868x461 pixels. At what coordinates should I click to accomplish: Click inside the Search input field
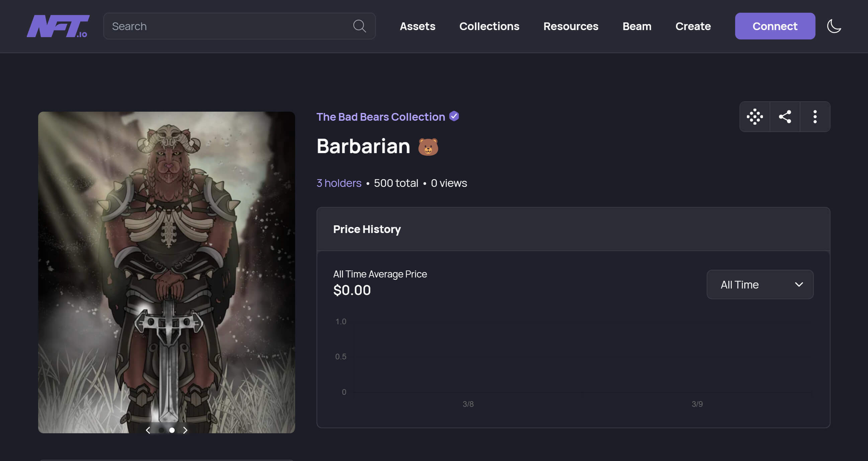(219, 26)
